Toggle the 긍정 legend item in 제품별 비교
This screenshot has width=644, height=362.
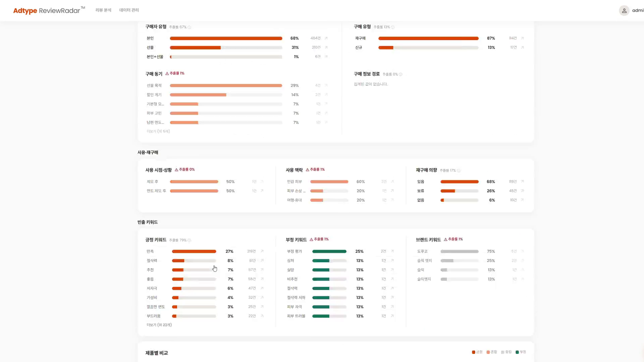[477, 352]
